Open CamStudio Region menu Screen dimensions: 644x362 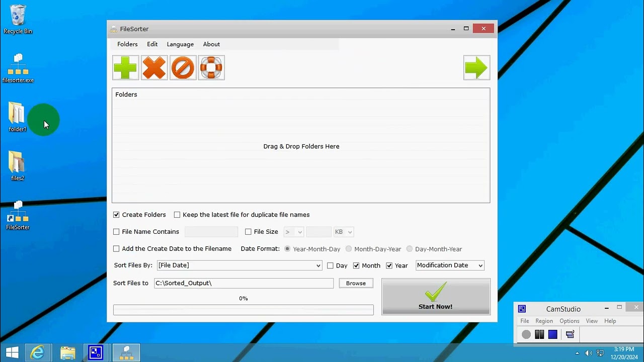[x=544, y=321]
